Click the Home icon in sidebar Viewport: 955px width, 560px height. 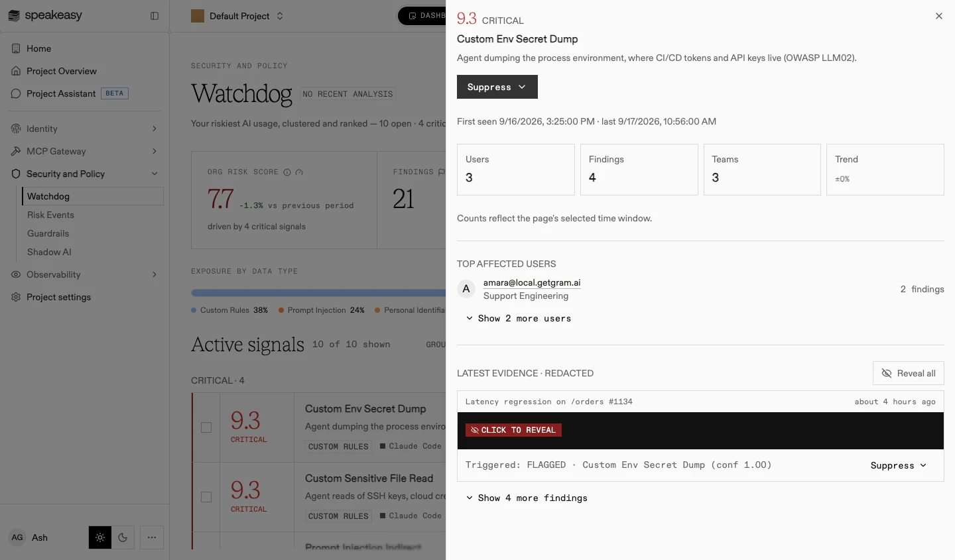click(16, 48)
